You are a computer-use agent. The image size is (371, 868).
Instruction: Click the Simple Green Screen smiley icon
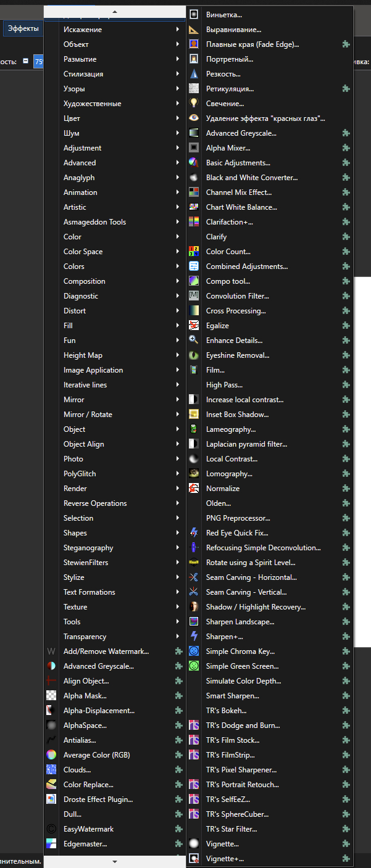194,666
